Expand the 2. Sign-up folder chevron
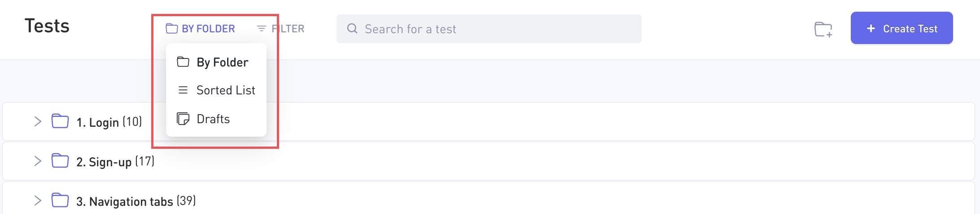This screenshot has height=214, width=980. (38, 161)
